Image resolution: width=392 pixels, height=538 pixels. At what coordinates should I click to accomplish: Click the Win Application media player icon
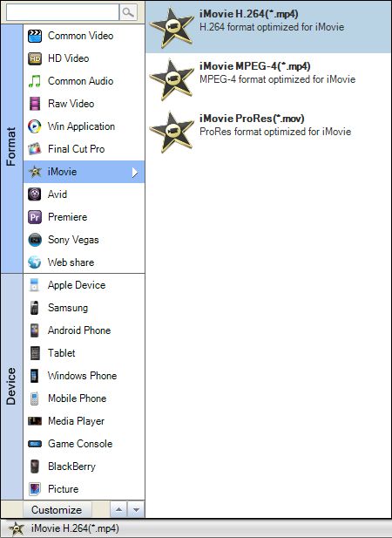(35, 126)
